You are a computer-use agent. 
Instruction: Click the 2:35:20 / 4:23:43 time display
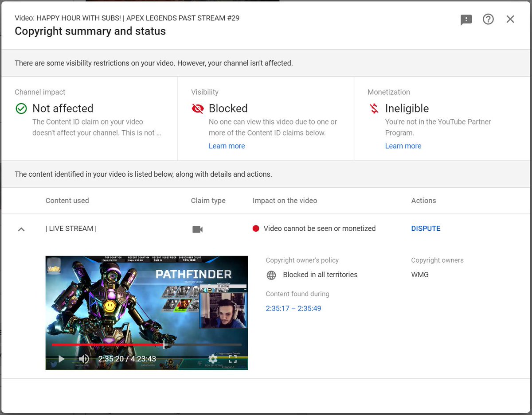(127, 359)
